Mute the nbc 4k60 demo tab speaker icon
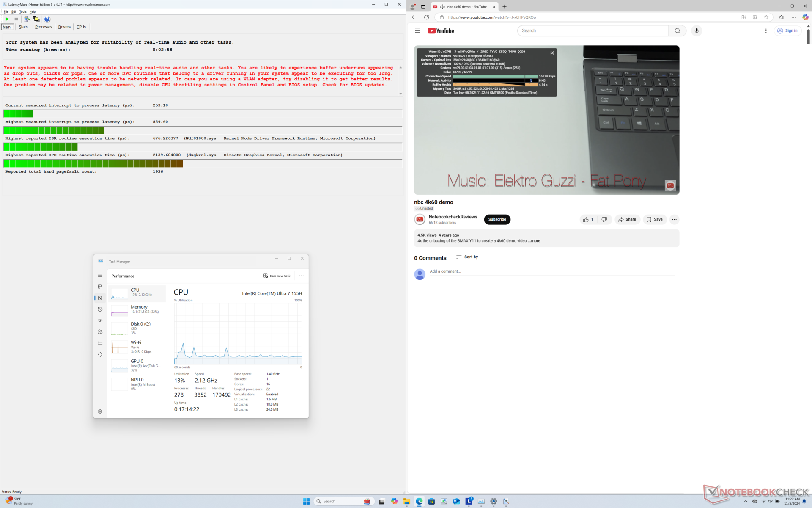 [x=442, y=7]
